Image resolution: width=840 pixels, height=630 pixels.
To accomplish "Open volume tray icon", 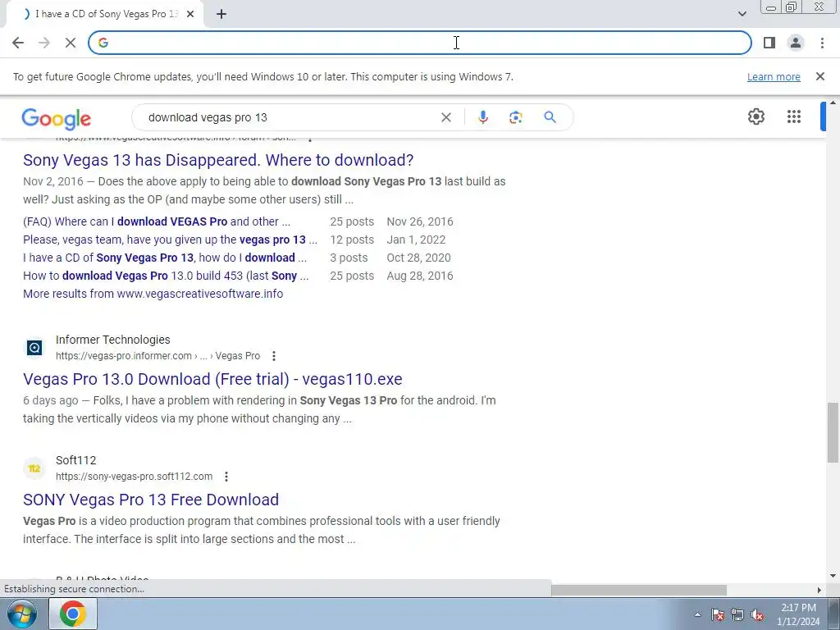I will [757, 614].
